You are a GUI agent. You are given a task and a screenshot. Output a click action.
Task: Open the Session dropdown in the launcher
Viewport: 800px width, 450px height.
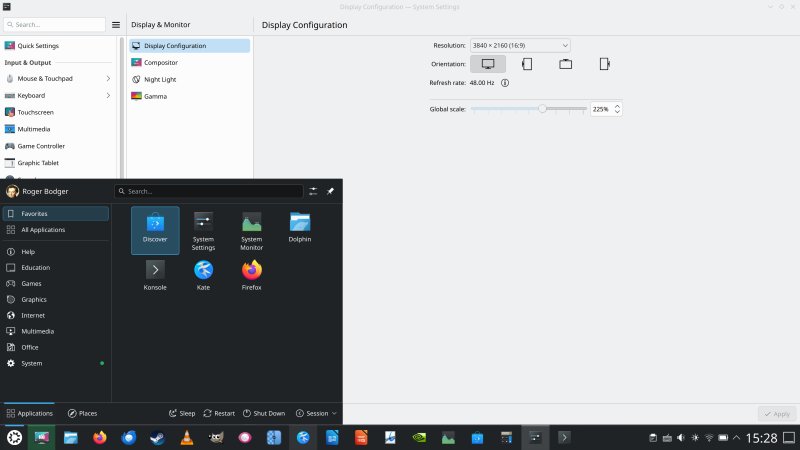coord(316,413)
